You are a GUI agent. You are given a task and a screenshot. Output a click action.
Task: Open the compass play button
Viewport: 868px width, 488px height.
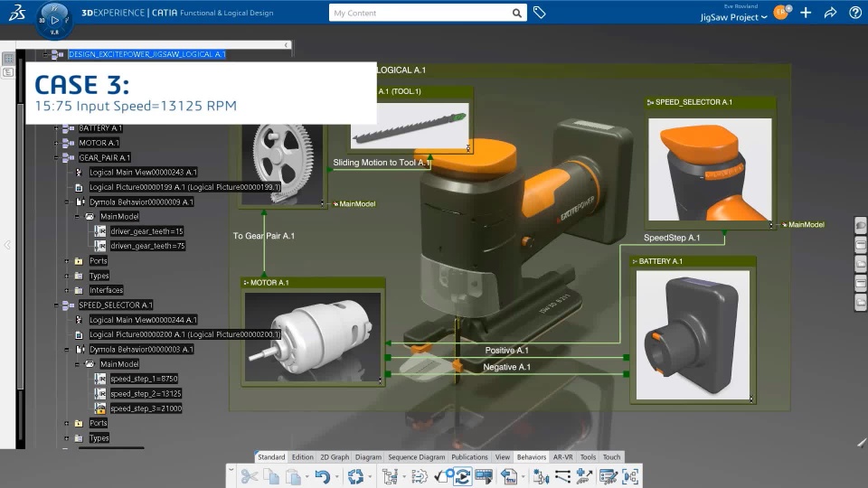point(54,20)
